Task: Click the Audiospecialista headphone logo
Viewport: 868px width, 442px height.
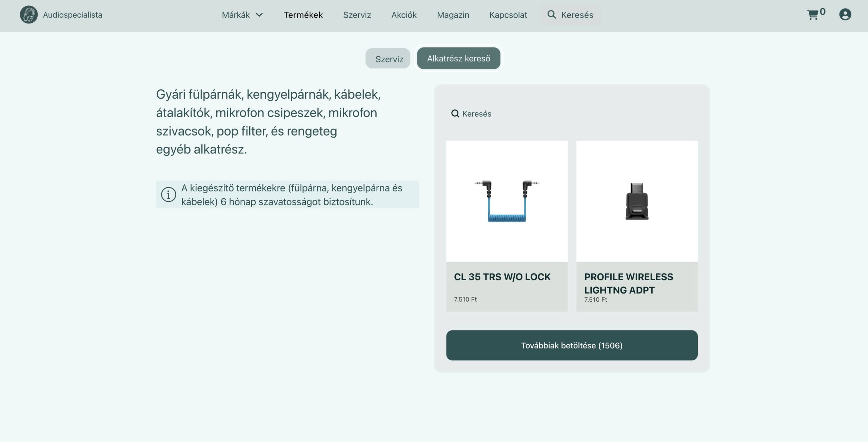Action: pyautogui.click(x=29, y=15)
